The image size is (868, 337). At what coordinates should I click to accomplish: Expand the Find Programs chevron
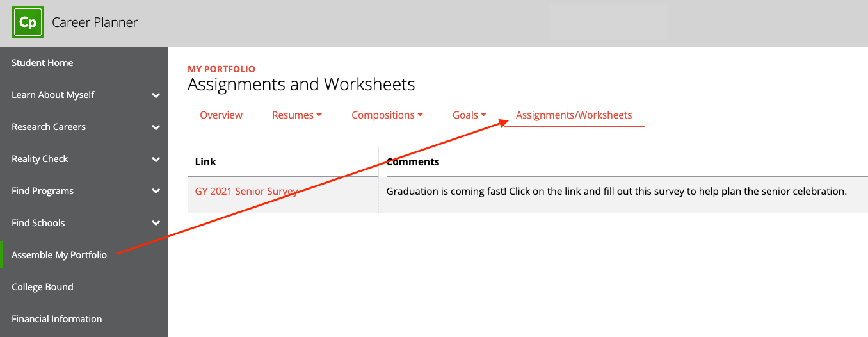(156, 192)
